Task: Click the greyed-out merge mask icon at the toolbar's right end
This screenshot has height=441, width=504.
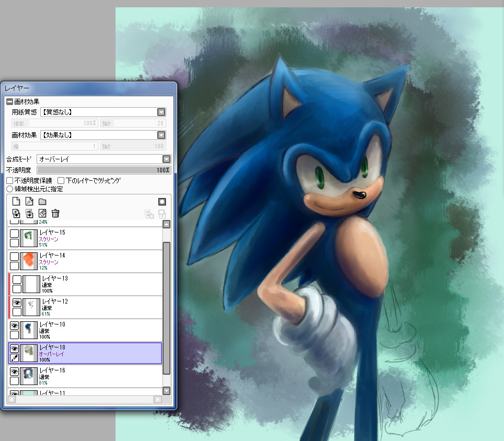Action: coord(162,214)
